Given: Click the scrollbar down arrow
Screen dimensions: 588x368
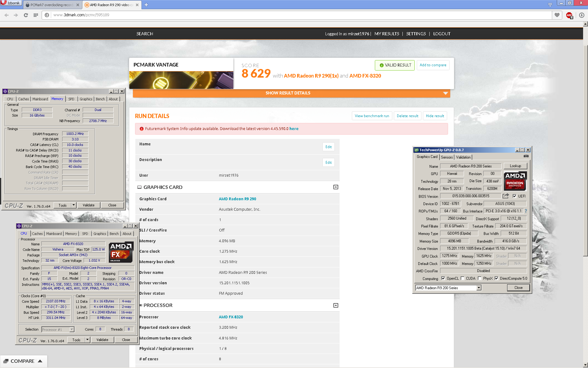Looking at the screenshot, I should 585,365.
